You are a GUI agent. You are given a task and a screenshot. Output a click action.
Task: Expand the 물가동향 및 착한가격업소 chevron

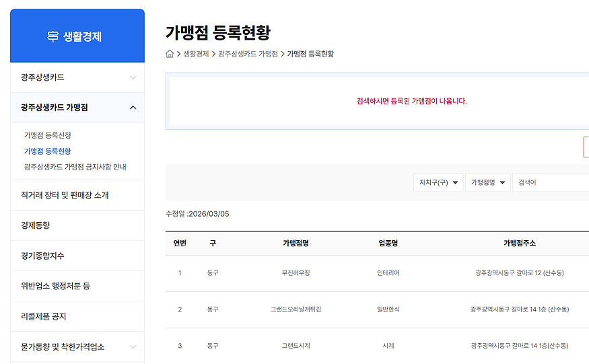tap(133, 347)
